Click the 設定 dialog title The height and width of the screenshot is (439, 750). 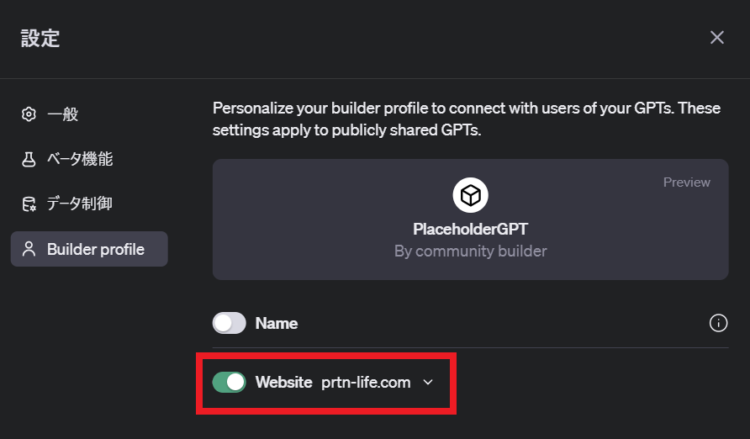tap(40, 38)
